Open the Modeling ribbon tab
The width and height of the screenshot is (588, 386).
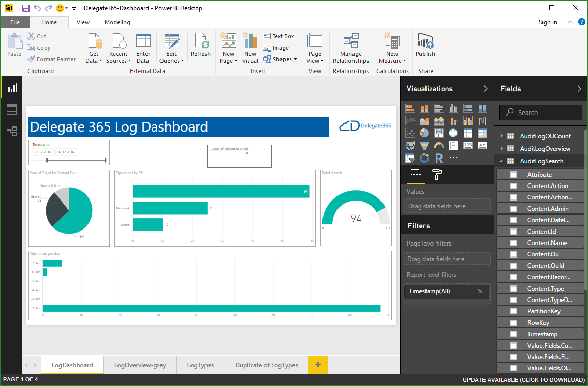(117, 22)
